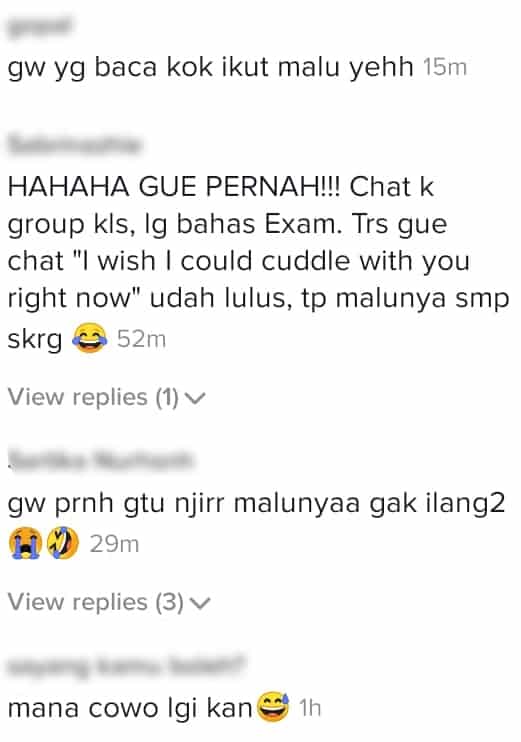Open blurred username above "mana cowo" comment

(127, 666)
